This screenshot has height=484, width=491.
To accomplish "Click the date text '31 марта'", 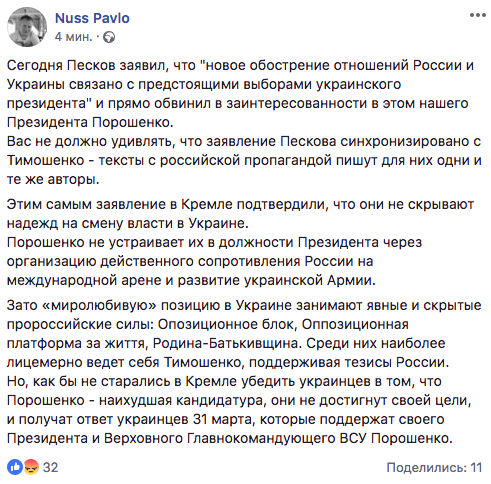I will [x=224, y=419].
